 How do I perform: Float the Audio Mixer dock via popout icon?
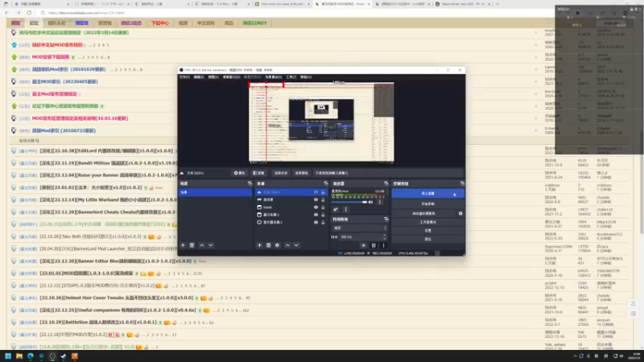386,183
